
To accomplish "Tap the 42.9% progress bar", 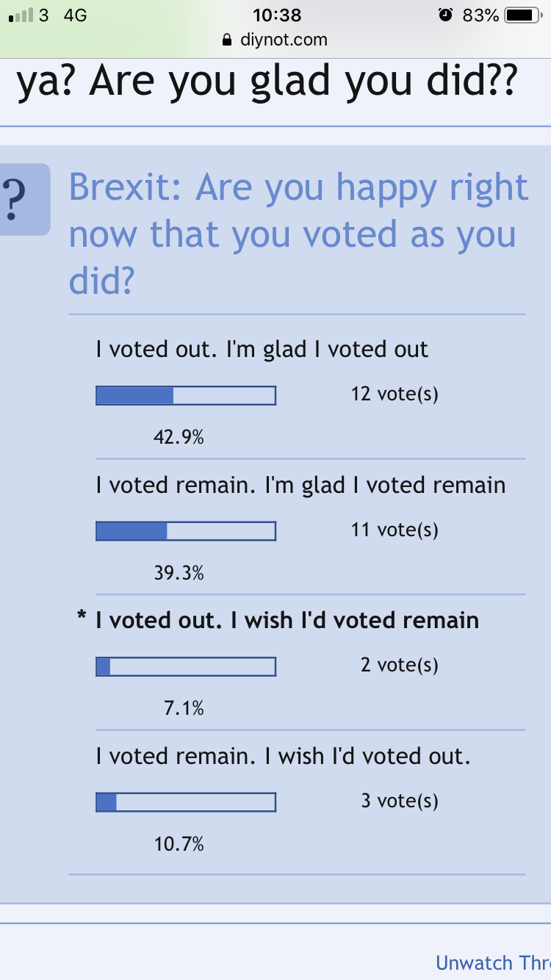I will click(x=186, y=395).
